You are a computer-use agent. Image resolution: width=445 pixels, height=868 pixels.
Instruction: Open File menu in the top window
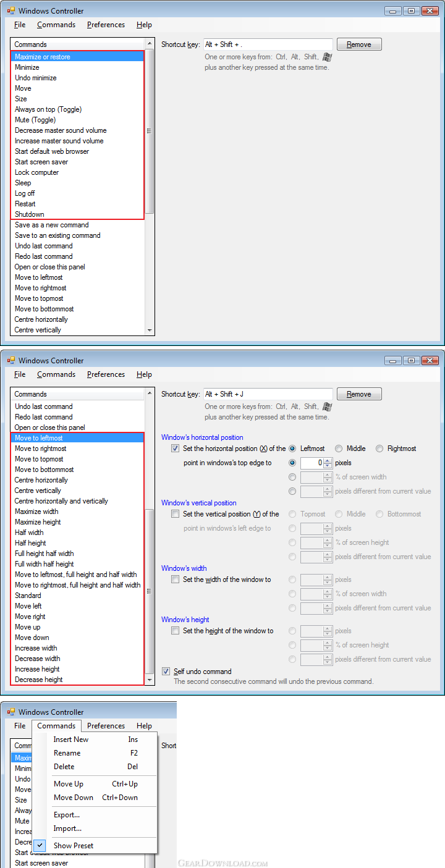point(20,25)
